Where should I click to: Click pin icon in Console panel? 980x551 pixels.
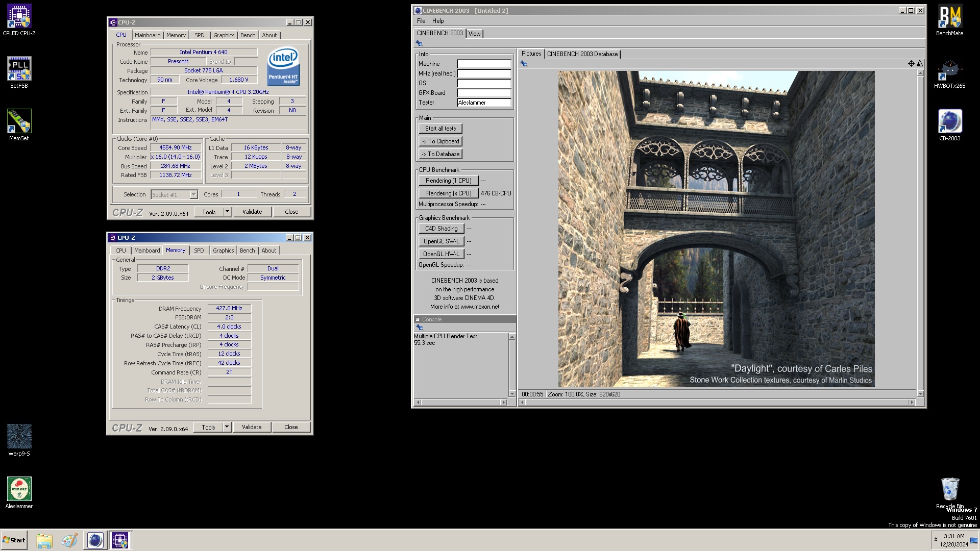tap(420, 328)
